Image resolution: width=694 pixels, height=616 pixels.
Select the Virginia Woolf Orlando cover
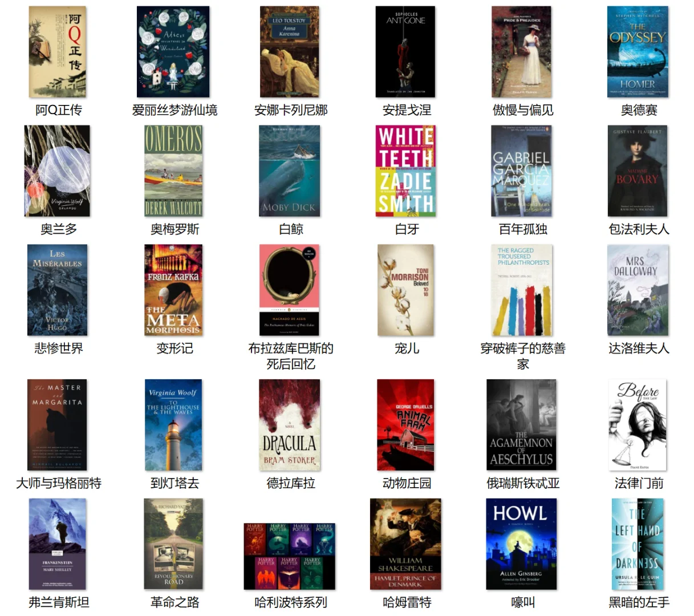57,171
